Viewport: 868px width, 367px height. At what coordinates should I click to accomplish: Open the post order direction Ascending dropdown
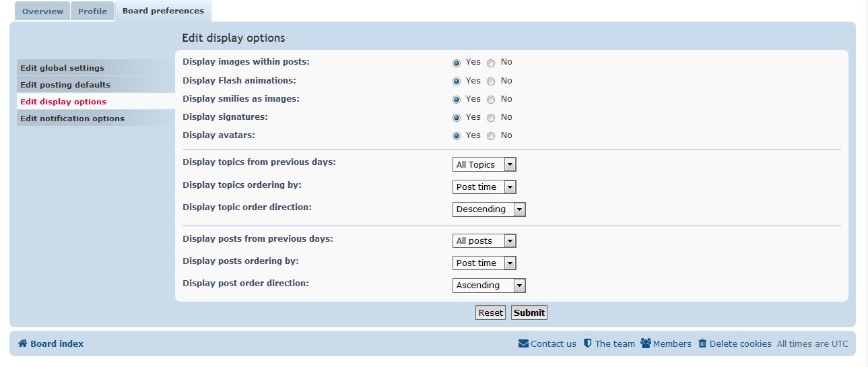tap(489, 286)
